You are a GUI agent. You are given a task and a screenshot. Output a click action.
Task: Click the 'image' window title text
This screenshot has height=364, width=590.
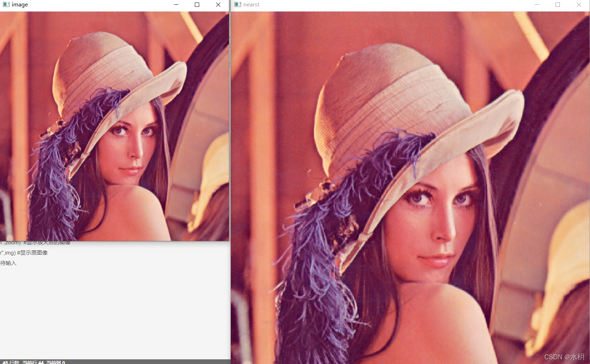coord(20,5)
